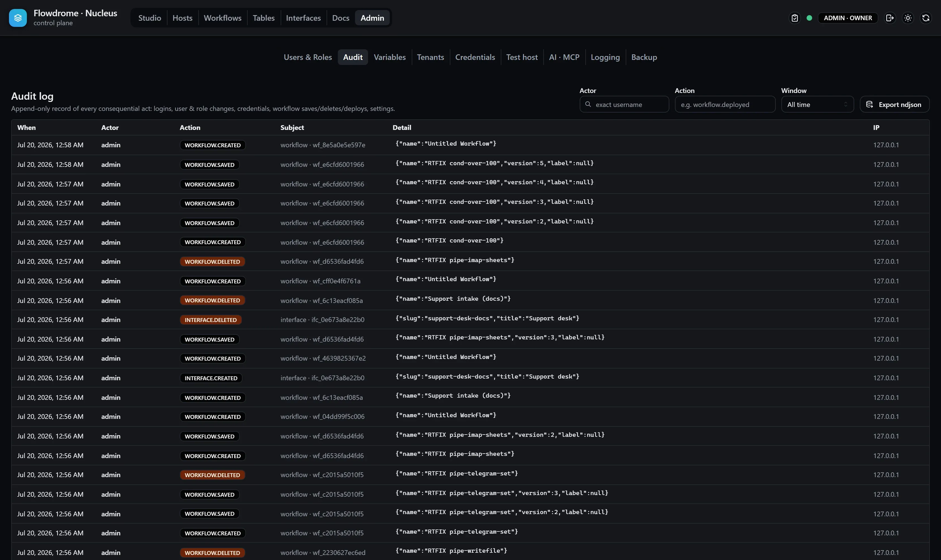
Task: Open the Logging section
Action: coord(605,57)
